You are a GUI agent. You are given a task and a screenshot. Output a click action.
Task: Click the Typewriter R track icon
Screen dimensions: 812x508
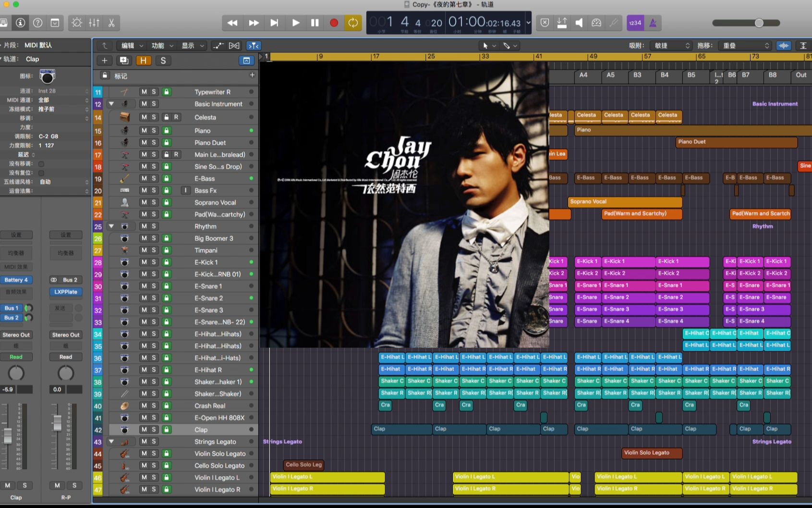[124, 92]
